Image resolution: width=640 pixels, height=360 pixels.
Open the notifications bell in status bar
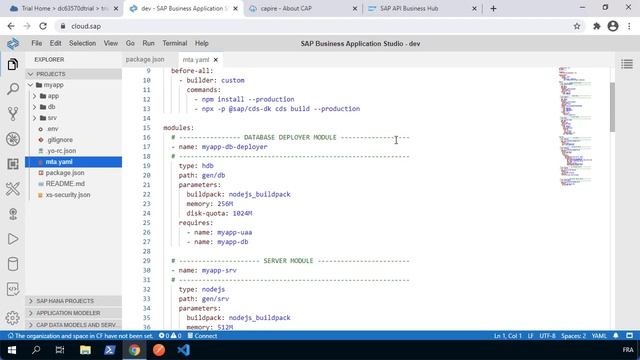pyautogui.click(x=616, y=336)
